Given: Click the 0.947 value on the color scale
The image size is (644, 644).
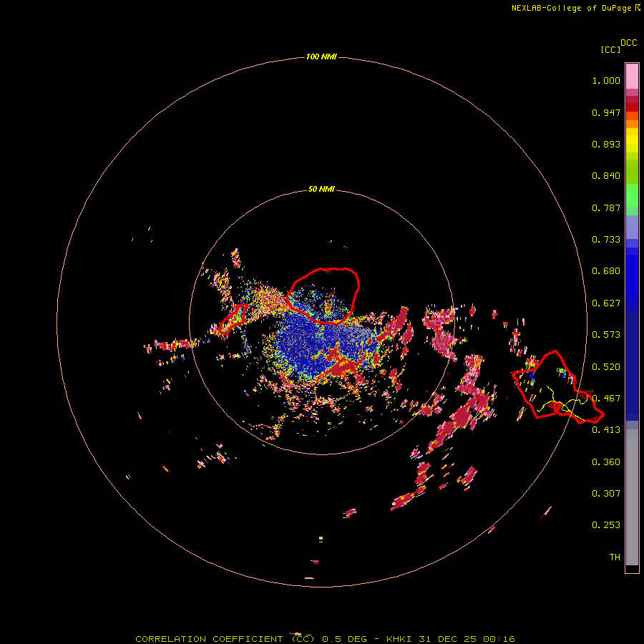Looking at the screenshot, I should [x=606, y=112].
